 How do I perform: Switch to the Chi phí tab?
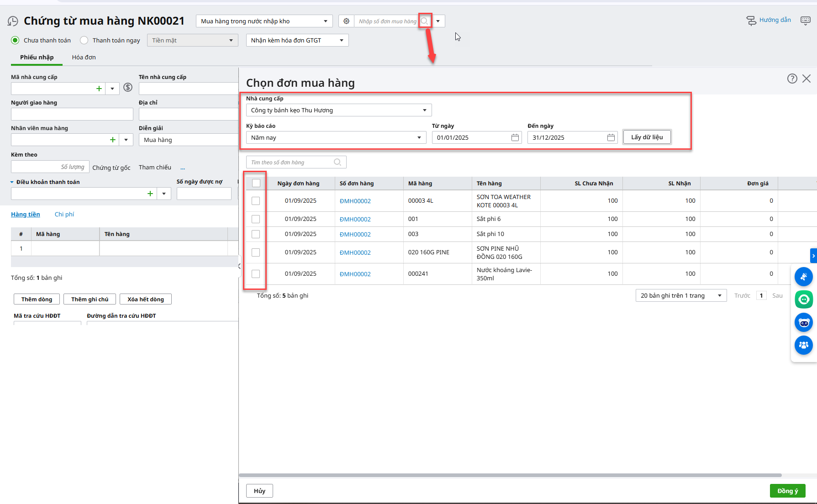64,214
